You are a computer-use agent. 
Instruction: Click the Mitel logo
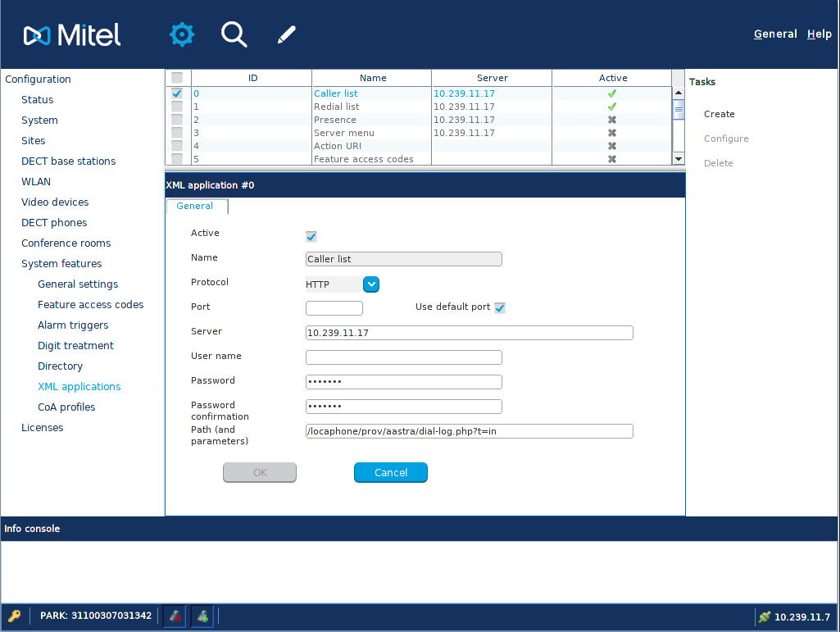pyautogui.click(x=72, y=34)
